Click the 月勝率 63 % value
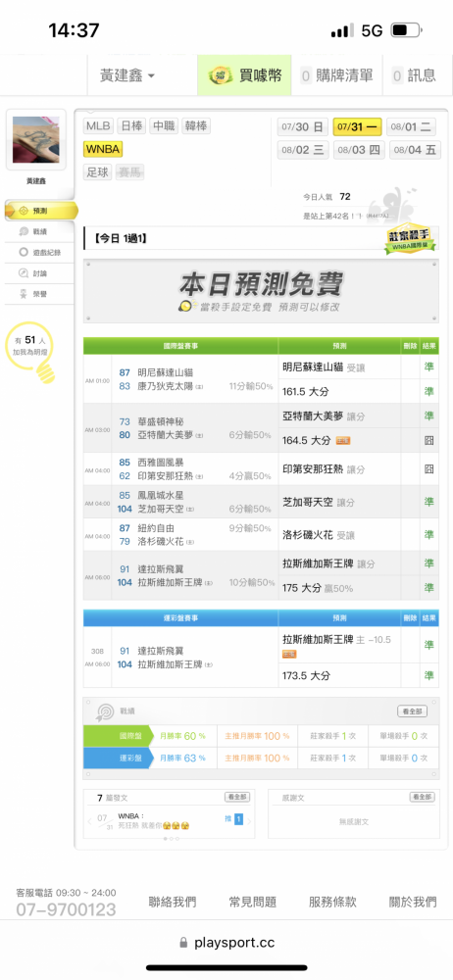The image size is (453, 980). (182, 759)
